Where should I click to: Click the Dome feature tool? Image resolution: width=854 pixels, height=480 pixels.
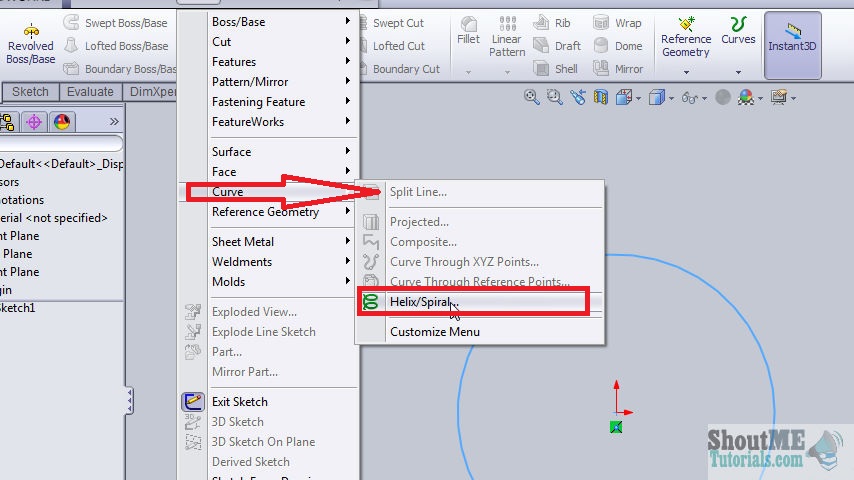618,46
